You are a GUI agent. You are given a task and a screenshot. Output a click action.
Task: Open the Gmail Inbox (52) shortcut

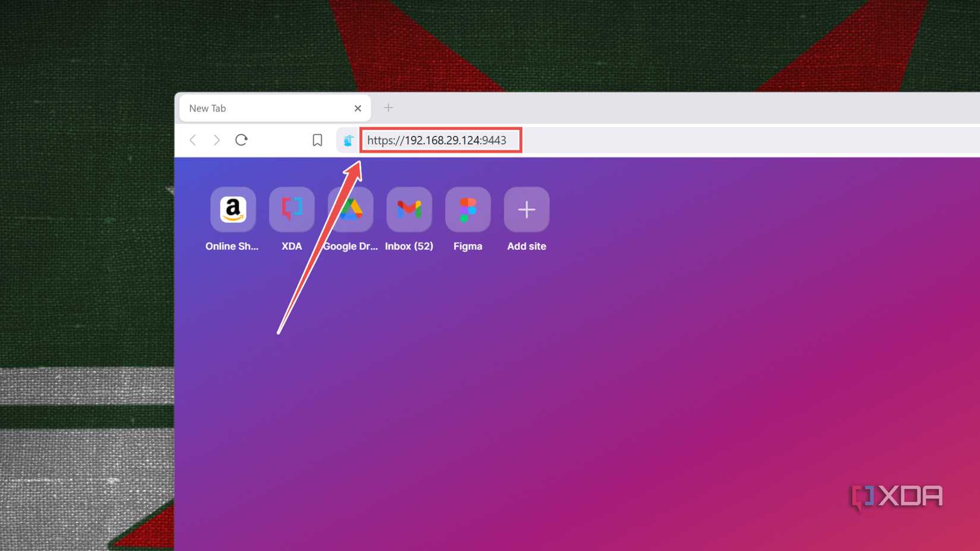pyautogui.click(x=409, y=209)
